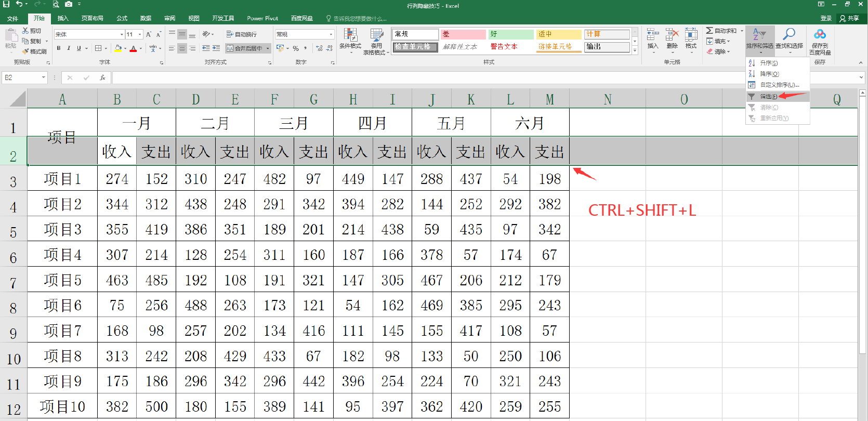This screenshot has width=868, height=421.
Task: Toggle center horizontal alignment
Action: coord(182,48)
